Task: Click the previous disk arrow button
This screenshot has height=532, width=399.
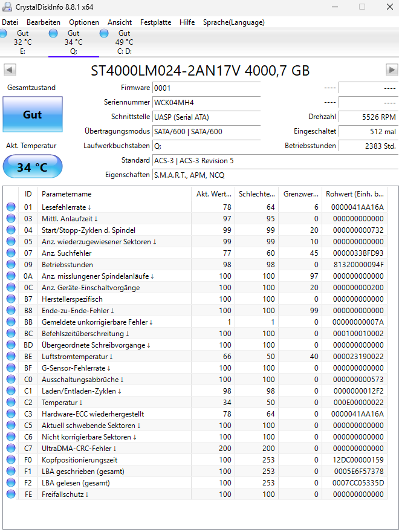Action: coord(10,70)
